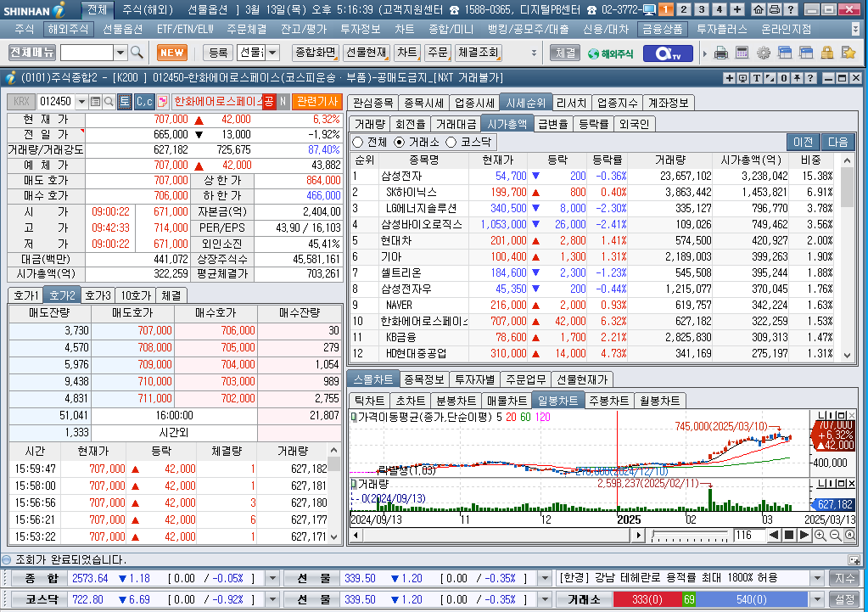Switch to the 10호가 tab
868x612 pixels.
point(136,295)
